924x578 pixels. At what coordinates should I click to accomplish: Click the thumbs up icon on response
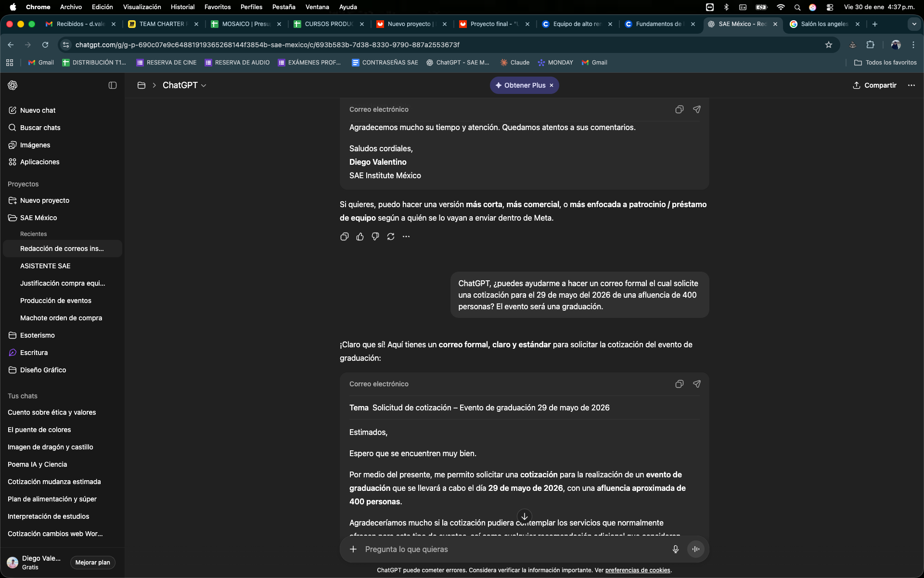pyautogui.click(x=360, y=236)
